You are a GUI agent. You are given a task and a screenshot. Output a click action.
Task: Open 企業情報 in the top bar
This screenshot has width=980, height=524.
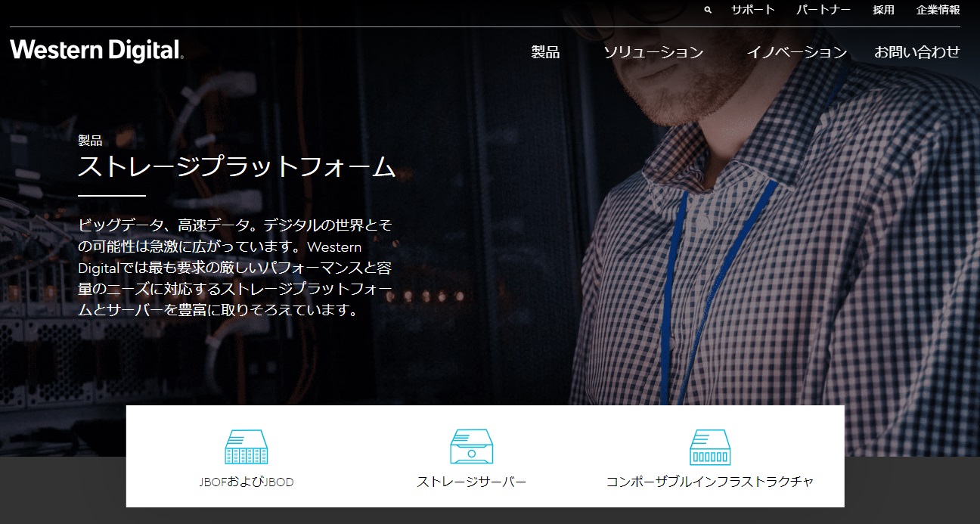click(x=938, y=10)
